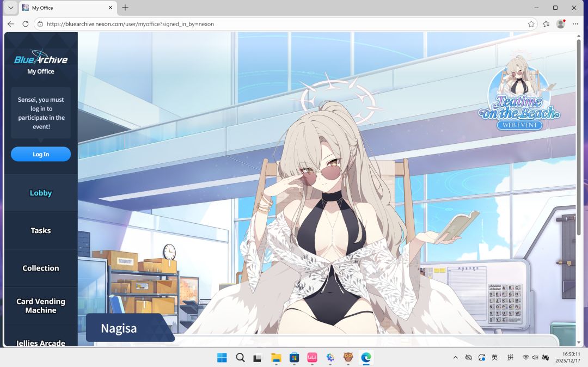Viewport: 588px width, 367px height.
Task: Open the Jellies Arcade menu item
Action: click(x=41, y=342)
